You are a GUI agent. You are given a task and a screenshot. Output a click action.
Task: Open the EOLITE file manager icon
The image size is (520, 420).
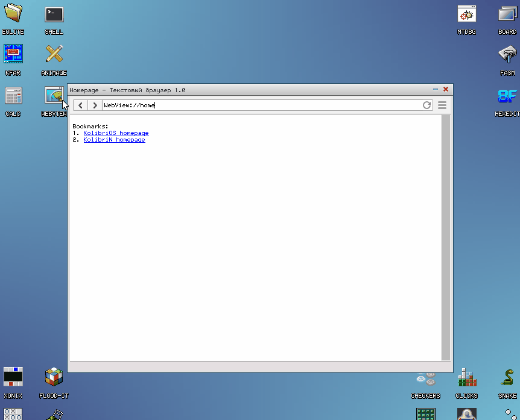(x=13, y=14)
